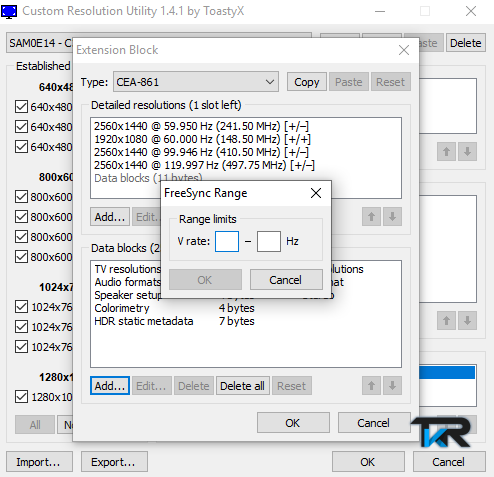Click the TKR watermark logo
Screen dimensions: 494x477
click(x=442, y=431)
